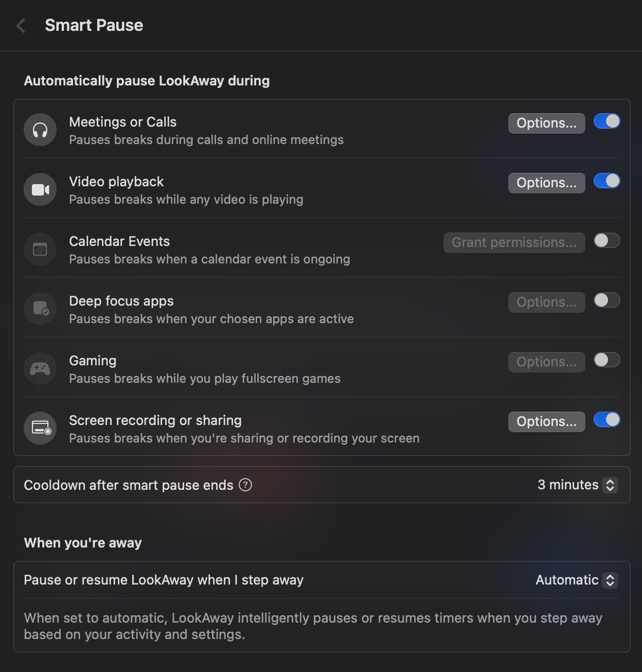
Task: Go back using the left chevron
Action: (21, 26)
